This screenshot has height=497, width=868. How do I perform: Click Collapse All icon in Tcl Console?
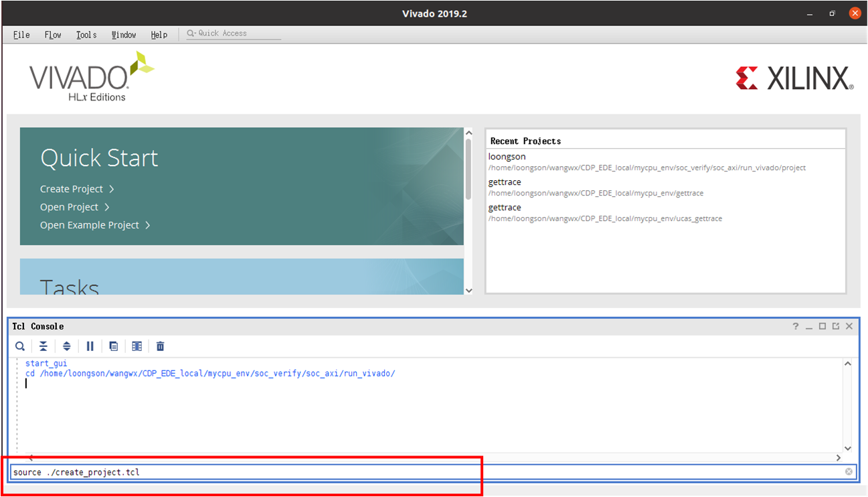[x=44, y=346]
